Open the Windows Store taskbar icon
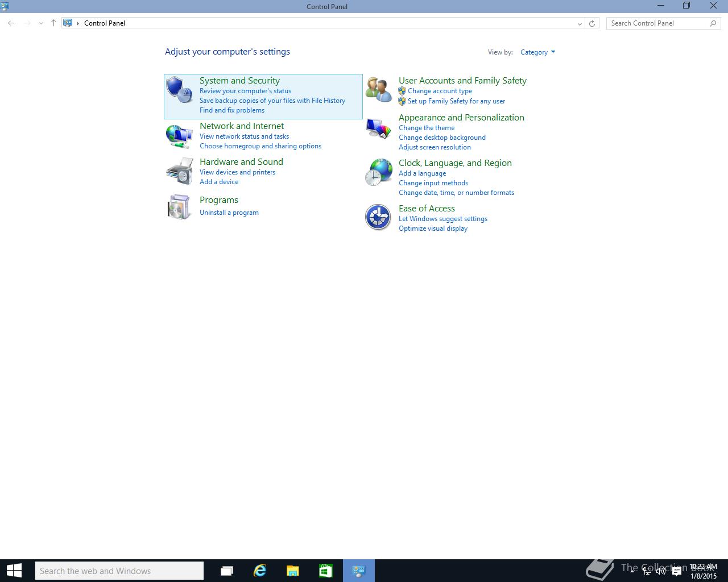The image size is (728, 582). (326, 571)
